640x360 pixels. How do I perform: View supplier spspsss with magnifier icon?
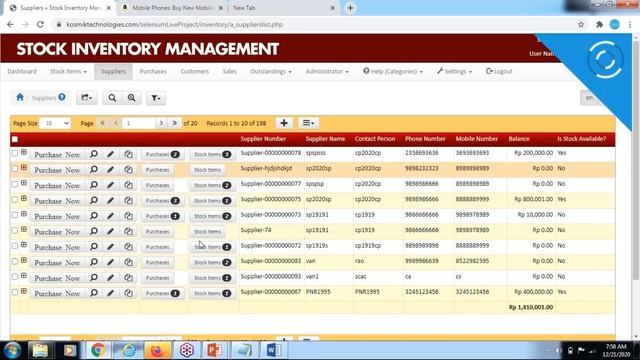(x=94, y=154)
